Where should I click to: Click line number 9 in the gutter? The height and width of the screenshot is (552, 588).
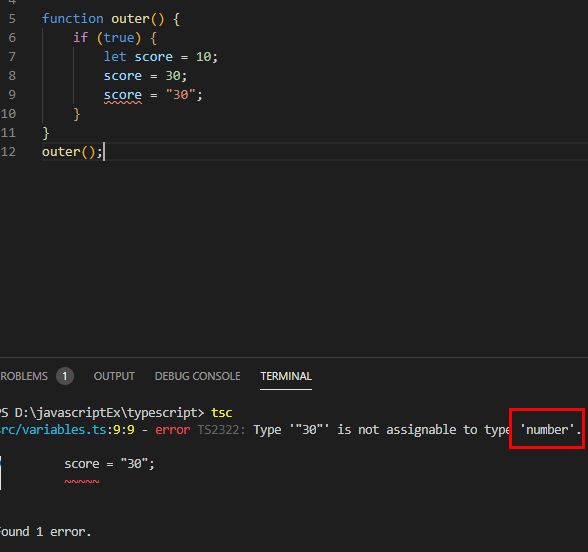(12, 94)
